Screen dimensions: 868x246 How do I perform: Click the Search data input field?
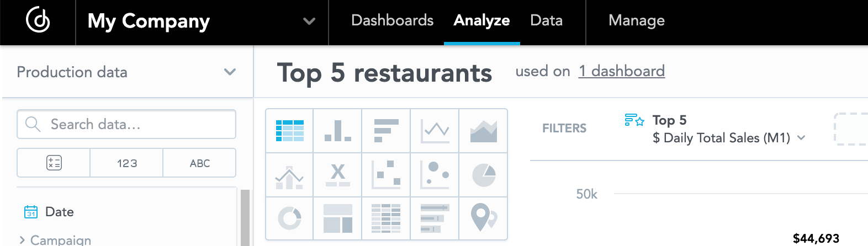pyautogui.click(x=126, y=124)
